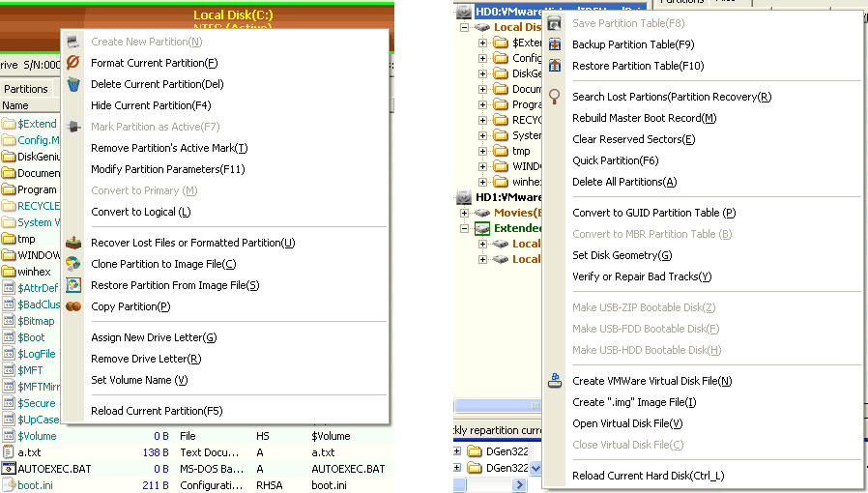Click the Create VMWare Virtual Disk File icon
This screenshot has width=868, height=493.
pyautogui.click(x=554, y=381)
